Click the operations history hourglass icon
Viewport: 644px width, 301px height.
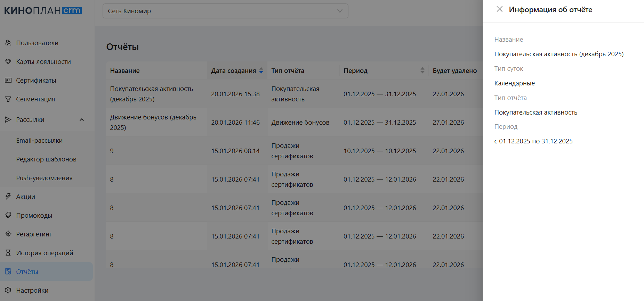8,253
